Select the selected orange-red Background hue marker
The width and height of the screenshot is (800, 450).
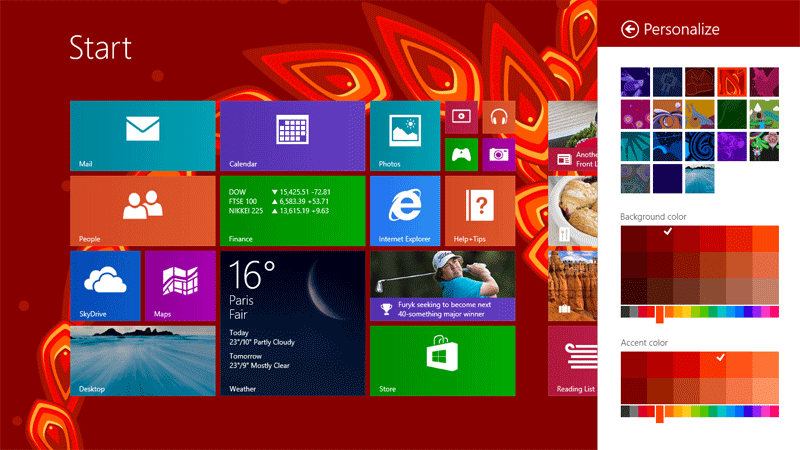pos(660,314)
